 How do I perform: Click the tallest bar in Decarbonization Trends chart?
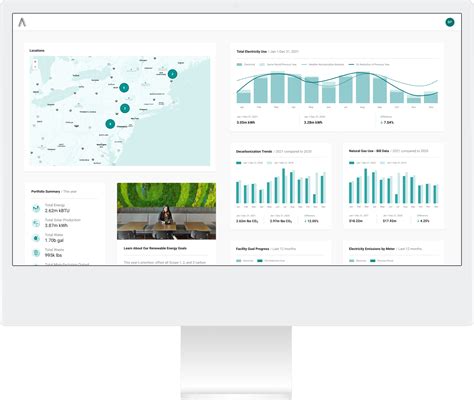click(x=284, y=186)
